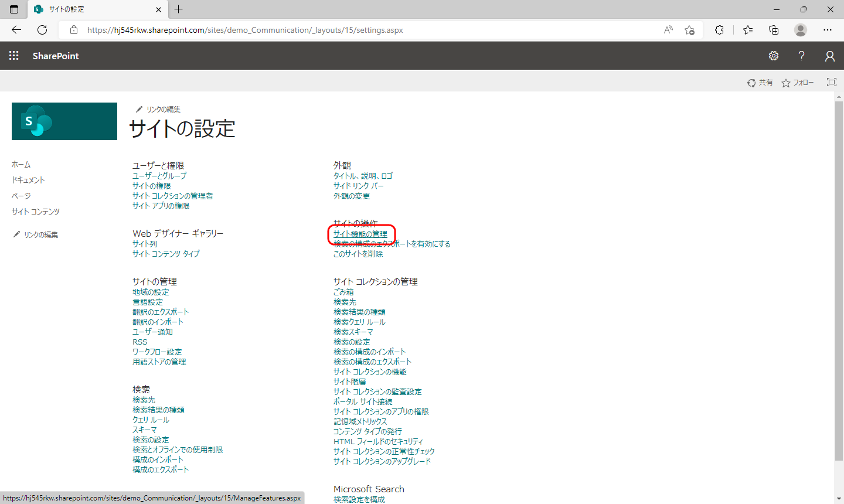
Task: Open 検索とオフラインでの使用制限 link
Action: pyautogui.click(x=178, y=449)
